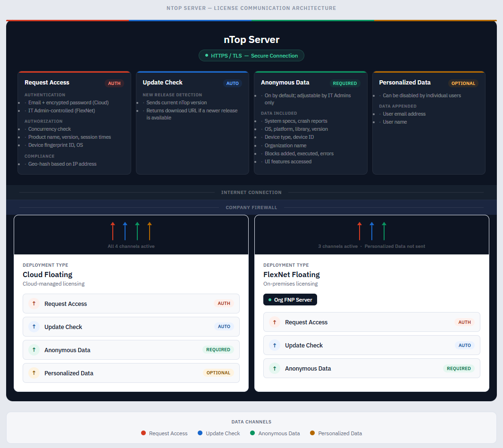Click AUTO badge on Update Check server card

point(233,83)
